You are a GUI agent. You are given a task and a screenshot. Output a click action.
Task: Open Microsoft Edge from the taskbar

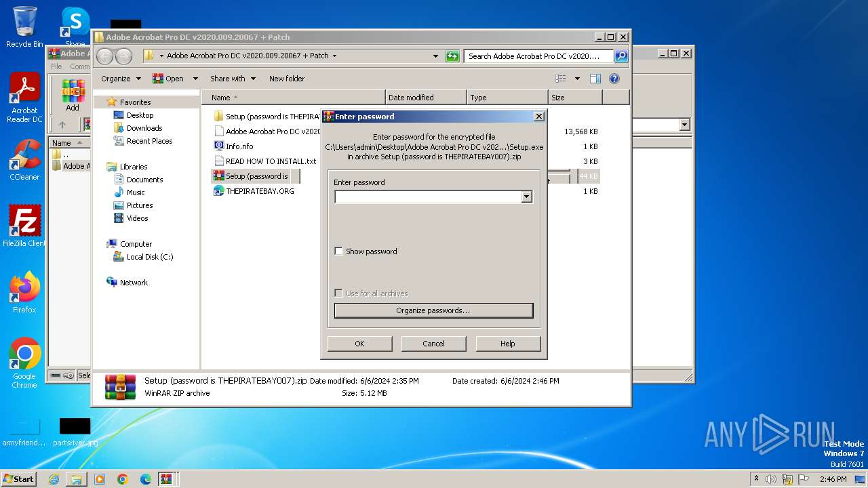tap(146, 479)
